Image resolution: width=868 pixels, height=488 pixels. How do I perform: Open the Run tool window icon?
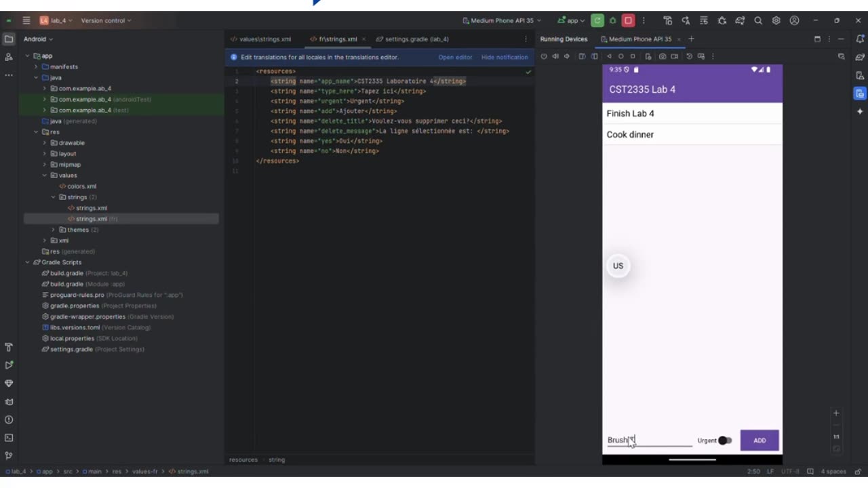(9, 365)
